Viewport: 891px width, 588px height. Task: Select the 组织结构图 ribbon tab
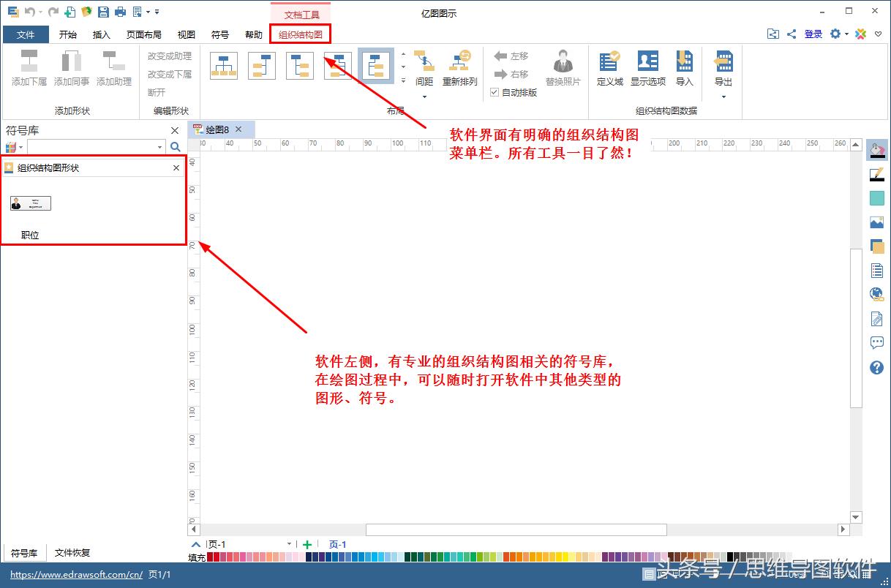pyautogui.click(x=301, y=34)
